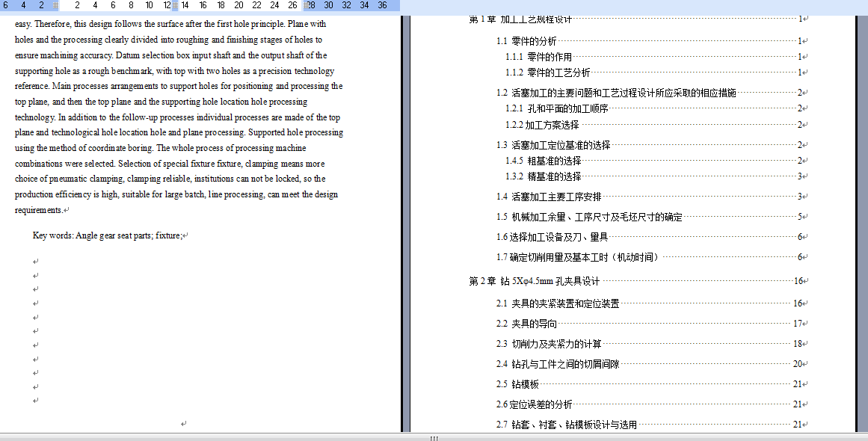The height and width of the screenshot is (441, 868).
Task: Go to TOC entry 2.2 夹具的导向
Action: [x=651, y=324]
